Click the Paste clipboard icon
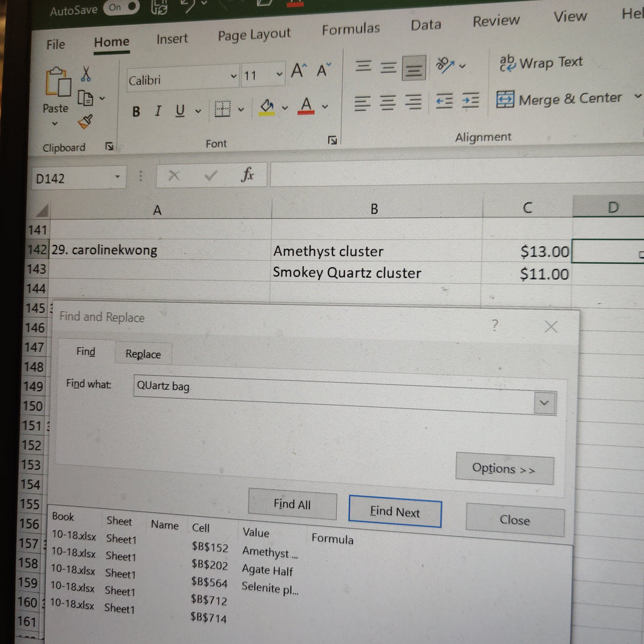This screenshot has height=644, width=644. [58, 82]
